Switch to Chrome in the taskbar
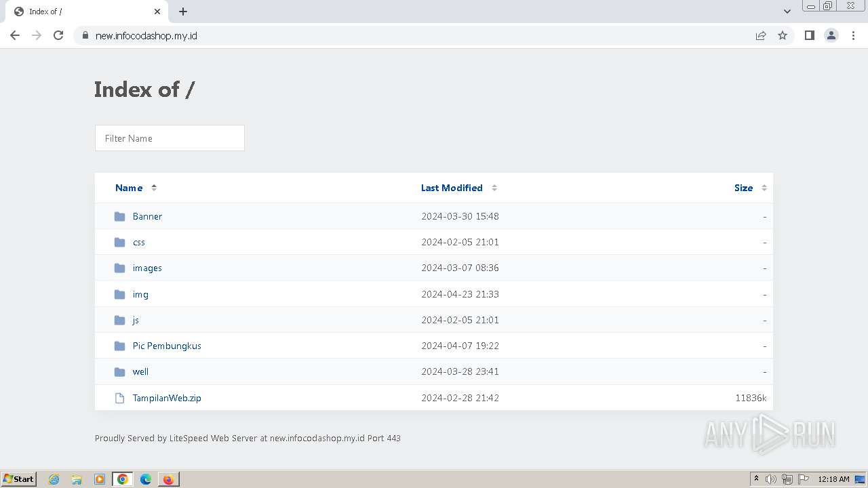868x488 pixels. tap(123, 479)
